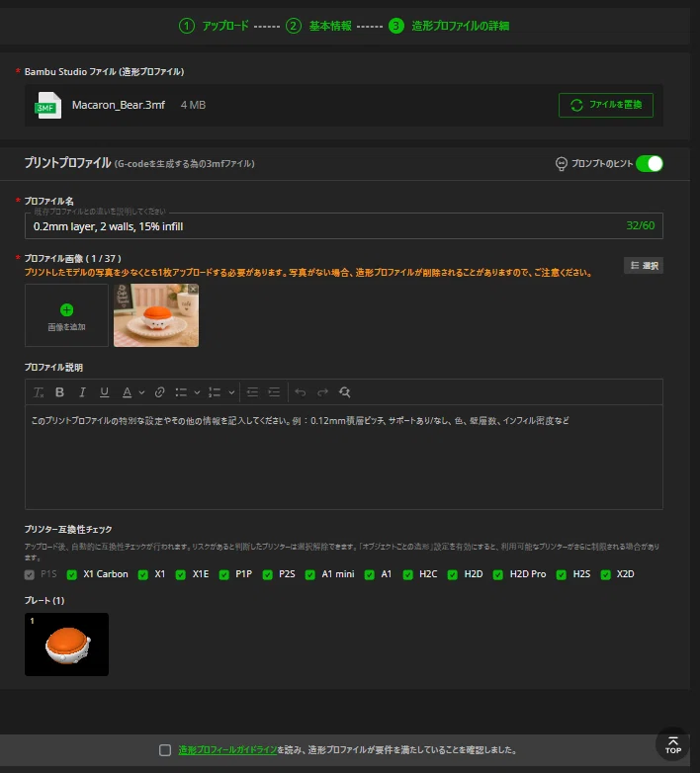The width and height of the screenshot is (700, 773).
Task: Toggle the プロンプトのヒント switch
Action: click(650, 164)
